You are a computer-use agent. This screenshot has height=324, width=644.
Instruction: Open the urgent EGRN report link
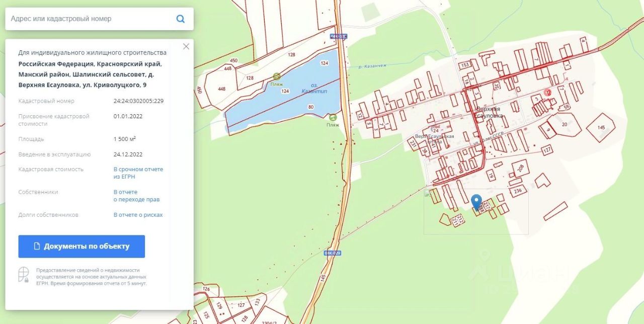(x=138, y=173)
